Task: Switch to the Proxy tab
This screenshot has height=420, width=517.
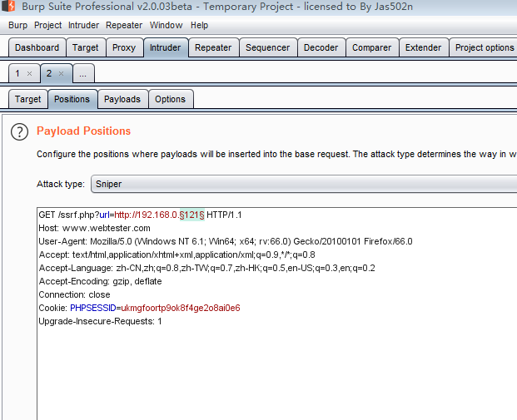Action: coord(124,47)
